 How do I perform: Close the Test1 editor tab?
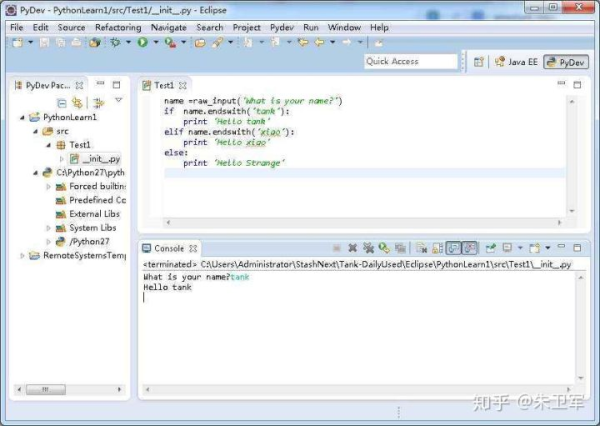click(183, 85)
